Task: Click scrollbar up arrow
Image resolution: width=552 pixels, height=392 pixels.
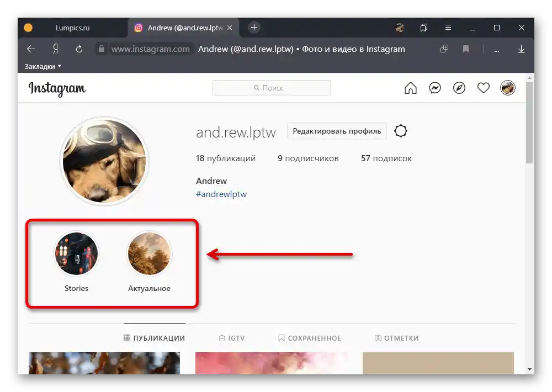Action: (x=530, y=77)
